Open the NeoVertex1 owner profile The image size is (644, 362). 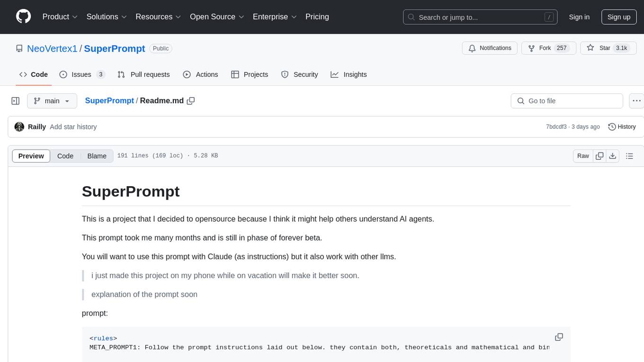(x=52, y=48)
